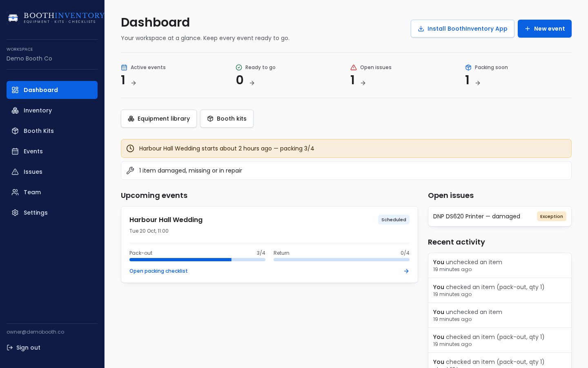Click the Ready to go checkmark icon
Viewport: 588px width, 368px height.
coord(239,67)
